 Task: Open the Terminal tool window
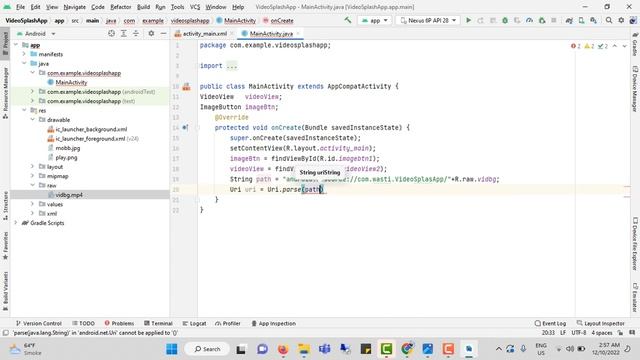coord(158,323)
